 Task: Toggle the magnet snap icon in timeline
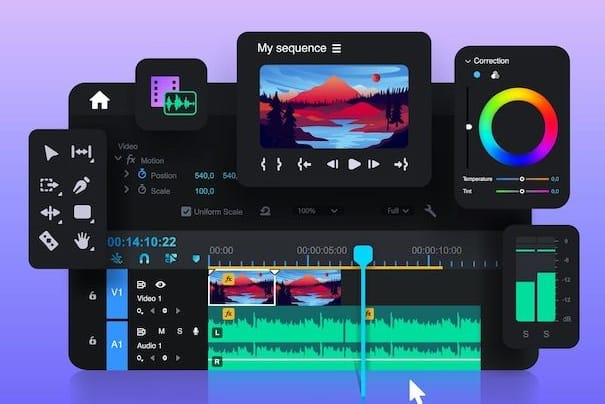coord(143,259)
